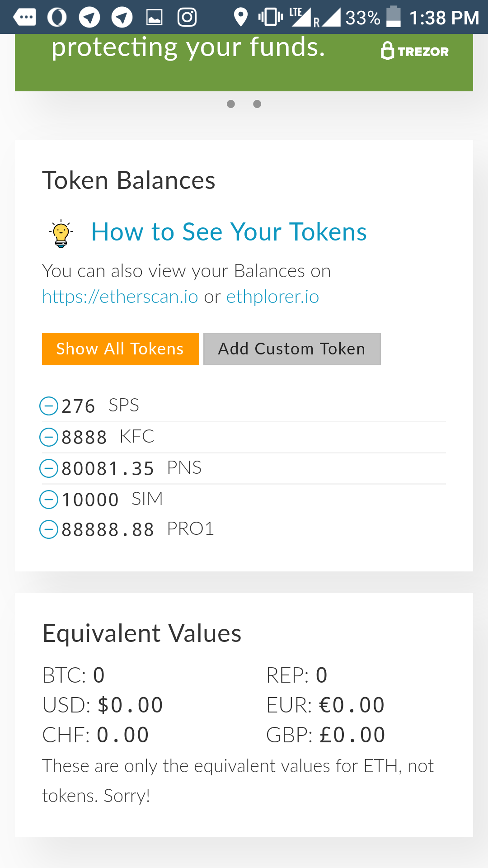Screen dimensions: 488x868
Task: Remove the SIM token with minus icon
Action: (x=49, y=500)
